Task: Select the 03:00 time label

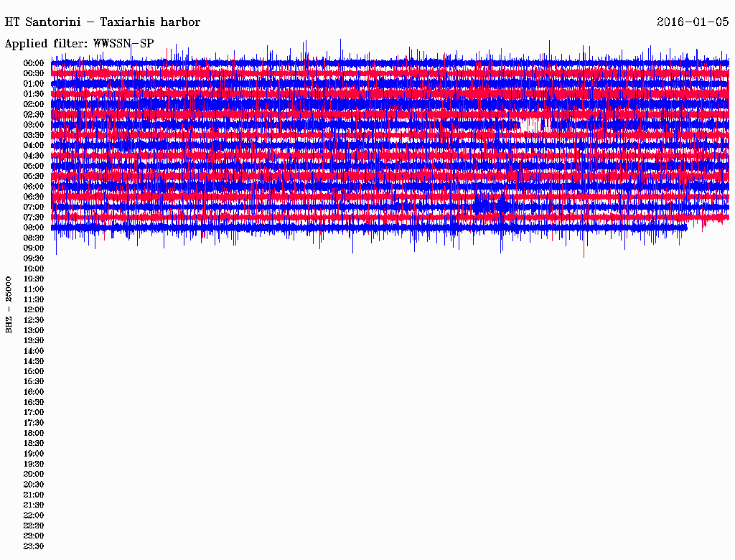Action: (34, 125)
